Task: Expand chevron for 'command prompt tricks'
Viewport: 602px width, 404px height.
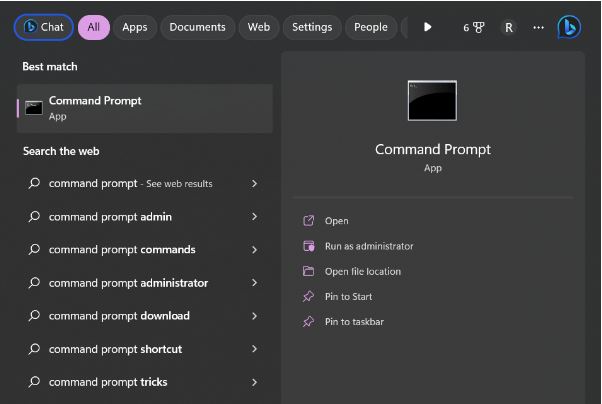Action: click(x=254, y=382)
